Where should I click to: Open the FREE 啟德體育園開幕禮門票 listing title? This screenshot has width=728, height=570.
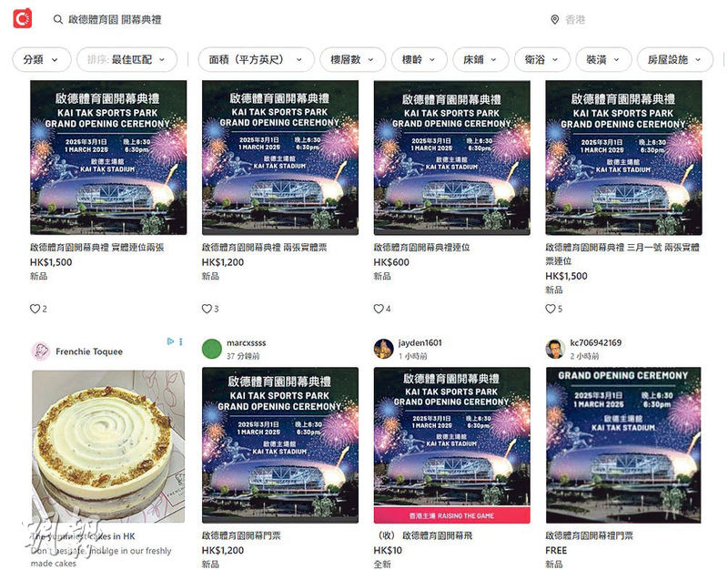(x=589, y=535)
